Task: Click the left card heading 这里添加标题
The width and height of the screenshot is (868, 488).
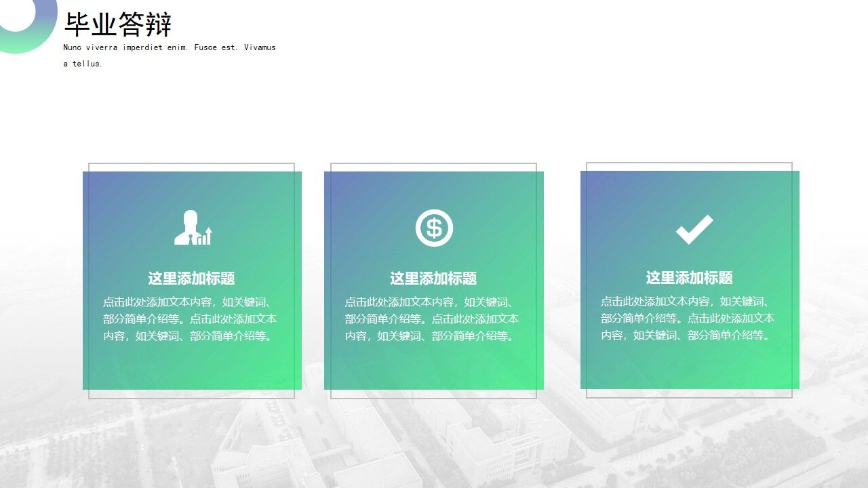Action: click(192, 278)
